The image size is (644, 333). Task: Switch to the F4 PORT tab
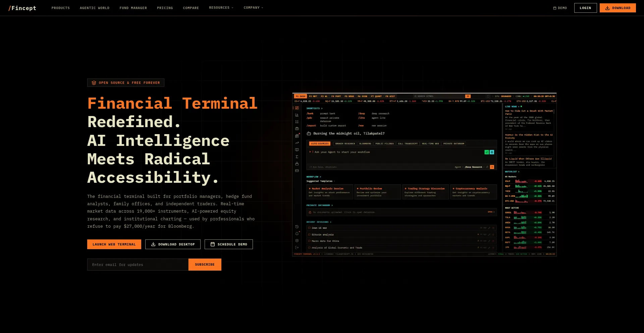tap(336, 96)
